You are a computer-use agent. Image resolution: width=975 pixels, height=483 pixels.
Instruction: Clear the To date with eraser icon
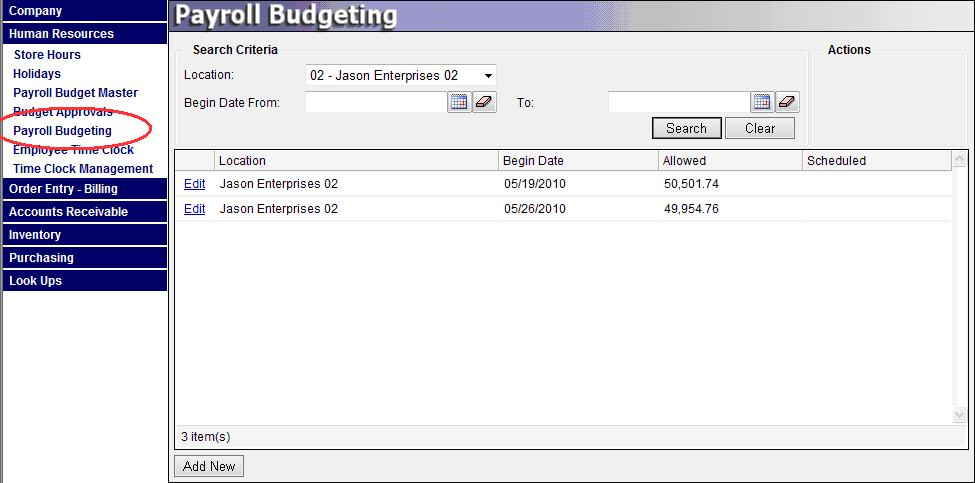coord(787,102)
